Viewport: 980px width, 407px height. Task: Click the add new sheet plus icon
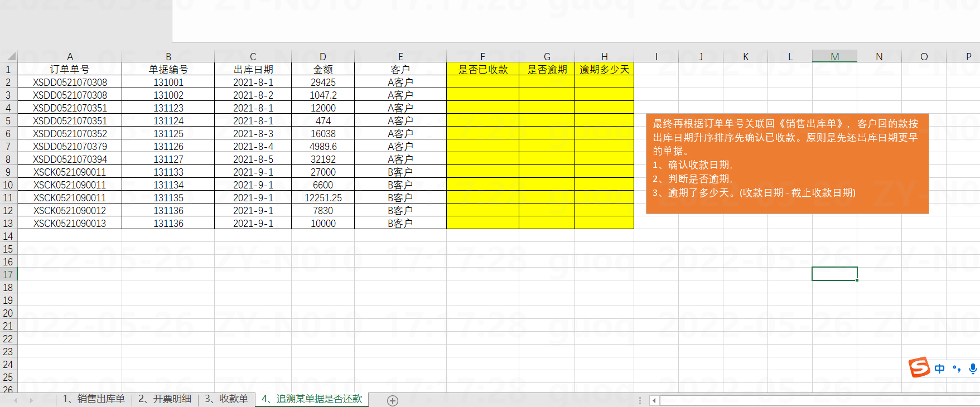[393, 401]
